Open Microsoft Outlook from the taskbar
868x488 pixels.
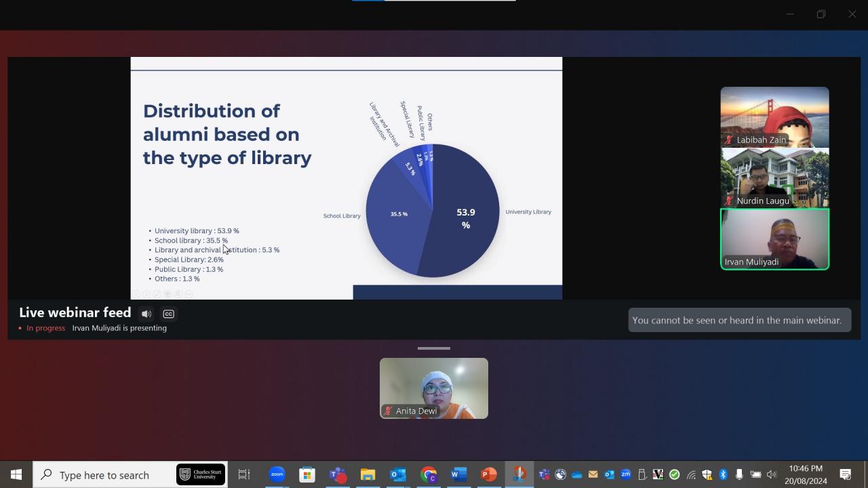point(397,474)
